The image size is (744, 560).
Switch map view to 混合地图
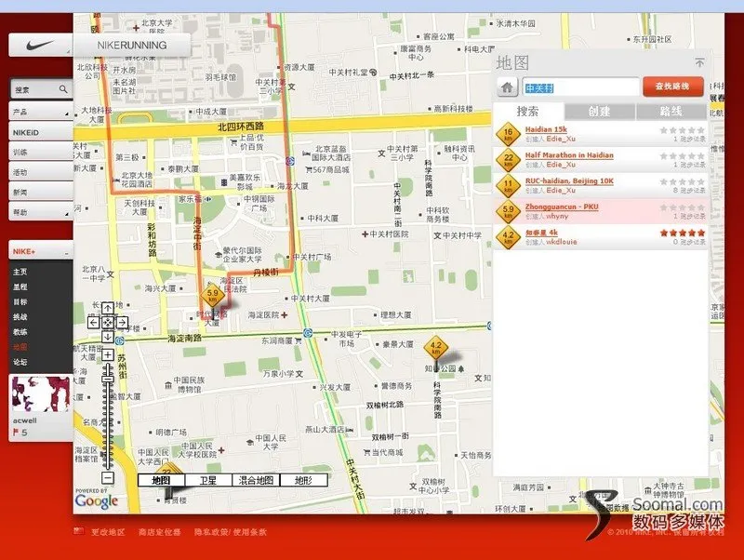point(256,480)
